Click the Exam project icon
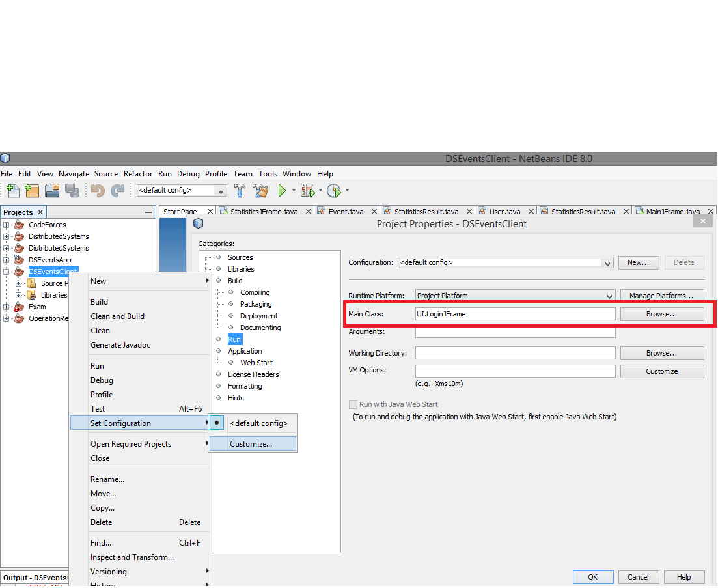The height and width of the screenshot is (588, 718). pyautogui.click(x=20, y=307)
